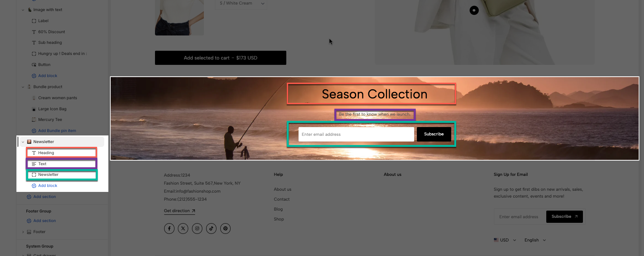
Task: Click the Footer Group label
Action: pyautogui.click(x=39, y=211)
